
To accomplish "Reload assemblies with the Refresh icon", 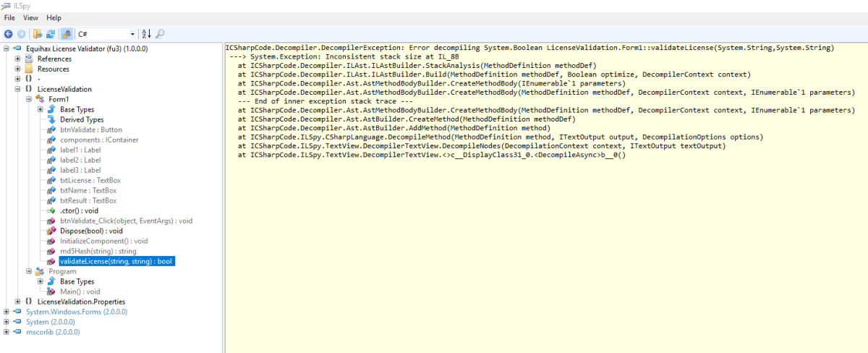I will (x=51, y=34).
